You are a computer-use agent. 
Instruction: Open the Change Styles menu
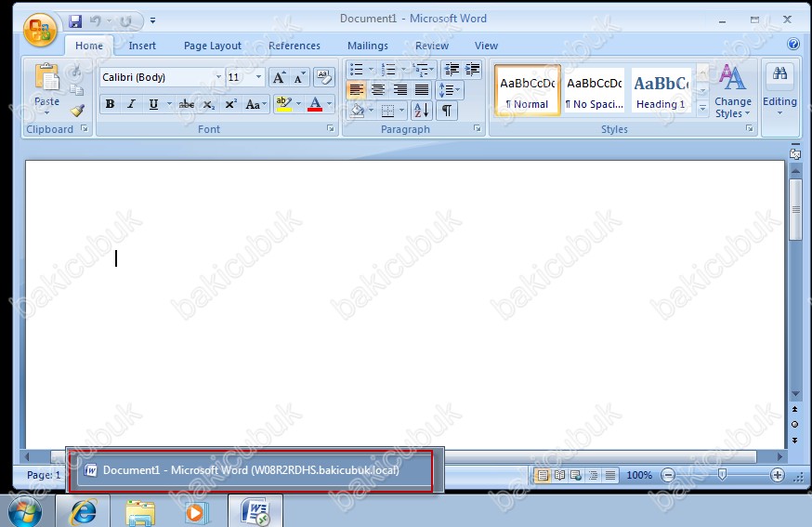[x=733, y=91]
